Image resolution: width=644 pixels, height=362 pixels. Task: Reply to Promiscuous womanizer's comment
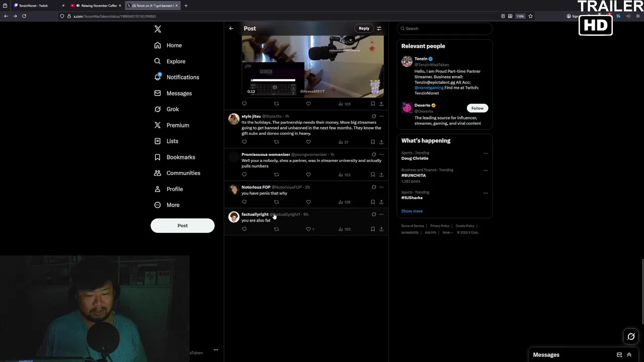point(245,174)
